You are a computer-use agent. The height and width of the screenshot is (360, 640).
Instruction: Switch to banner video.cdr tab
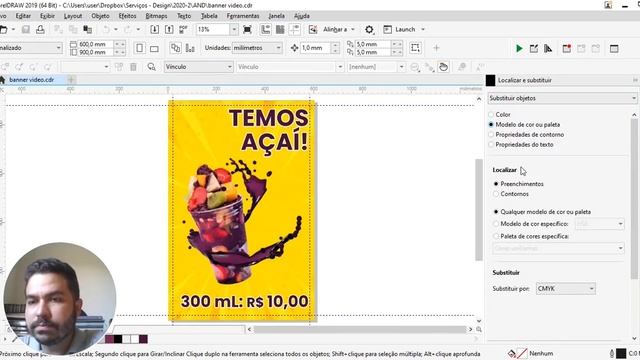[31, 80]
